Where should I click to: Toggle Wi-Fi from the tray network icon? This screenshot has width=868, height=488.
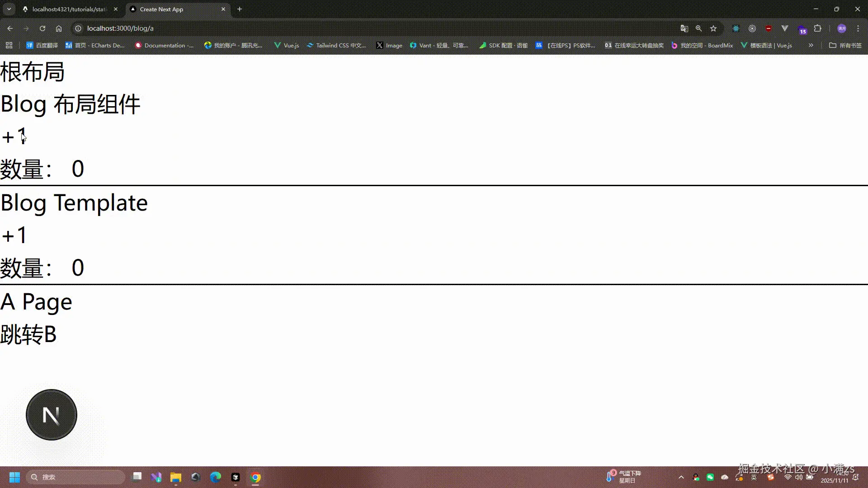click(x=788, y=478)
